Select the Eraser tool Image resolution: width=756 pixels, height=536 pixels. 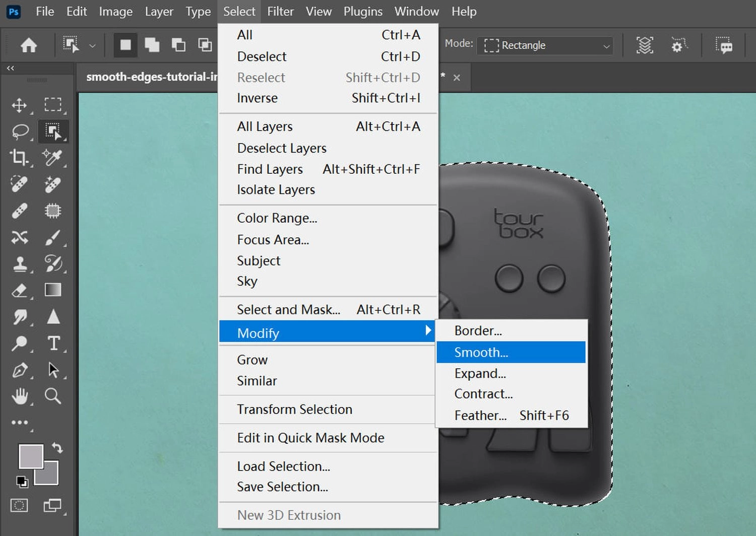19,290
